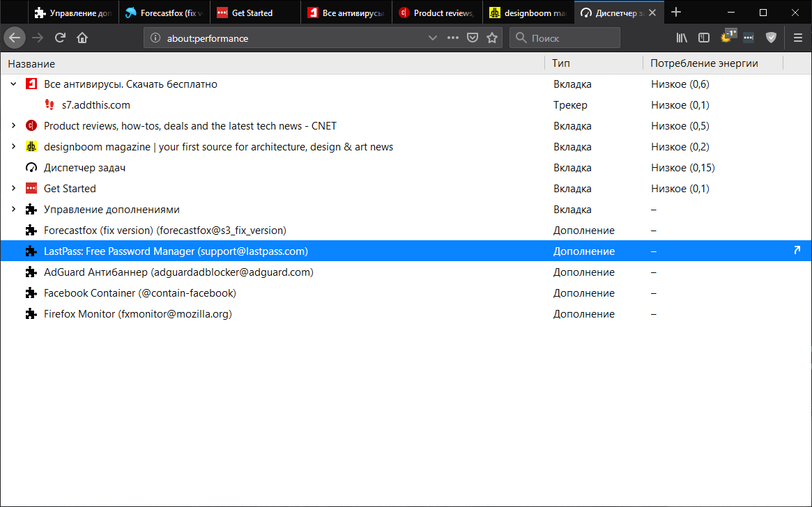Click the puzzle icon of Firefox Monitor row
Viewport: 812px width, 507px height.
[x=31, y=314]
